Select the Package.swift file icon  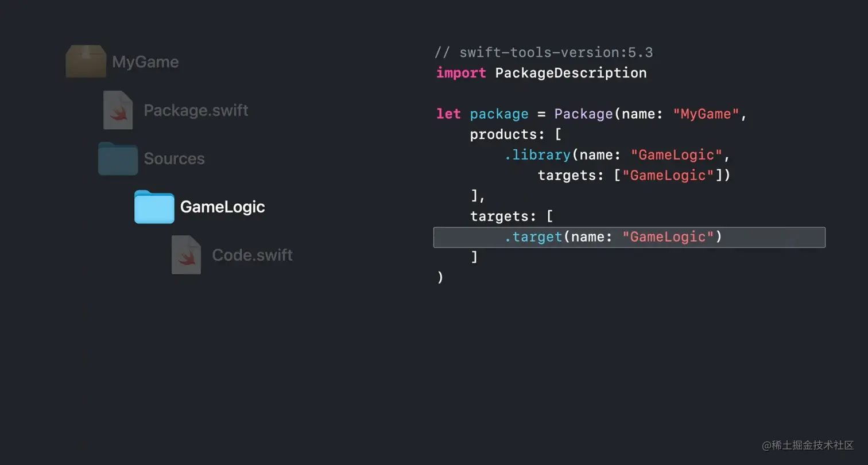click(118, 110)
